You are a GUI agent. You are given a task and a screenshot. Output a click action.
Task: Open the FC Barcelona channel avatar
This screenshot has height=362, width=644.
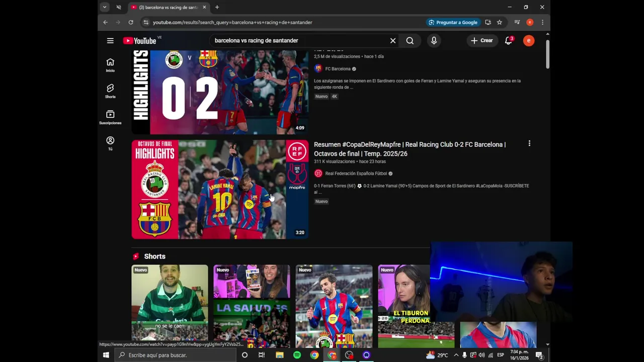[318, 69]
